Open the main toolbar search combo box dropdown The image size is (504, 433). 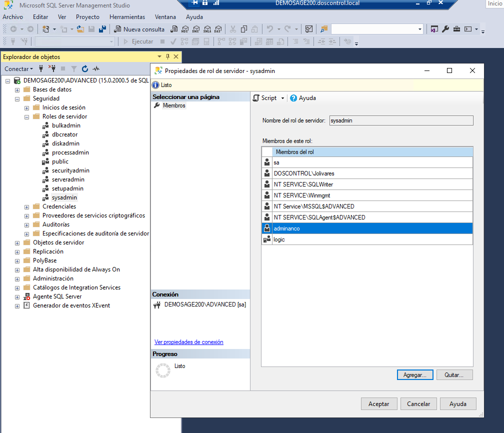420,29
